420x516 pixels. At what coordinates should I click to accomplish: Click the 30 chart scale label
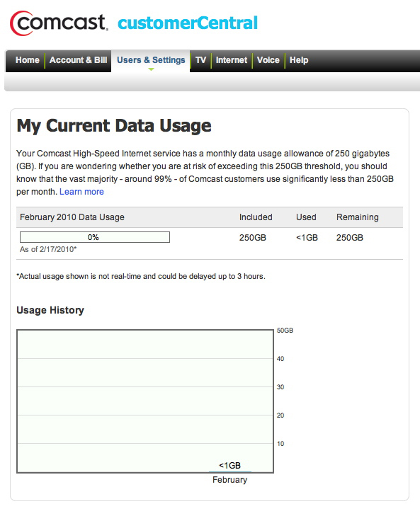(x=280, y=387)
